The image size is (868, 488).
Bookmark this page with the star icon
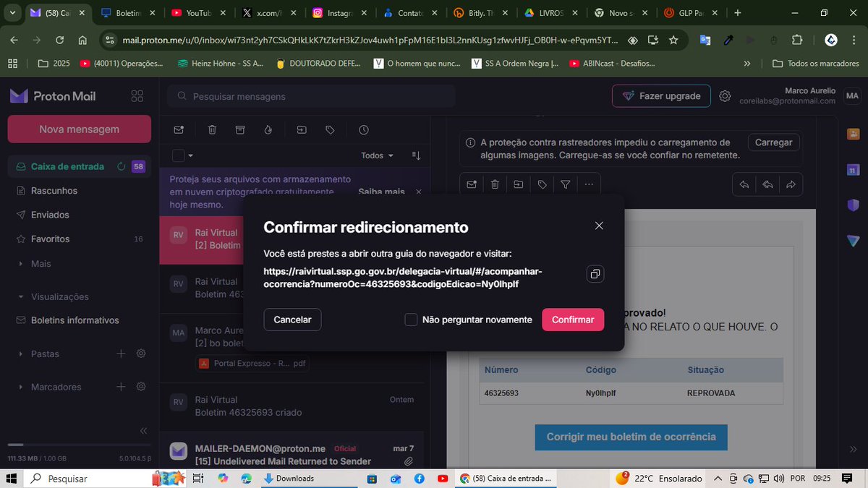[673, 40]
